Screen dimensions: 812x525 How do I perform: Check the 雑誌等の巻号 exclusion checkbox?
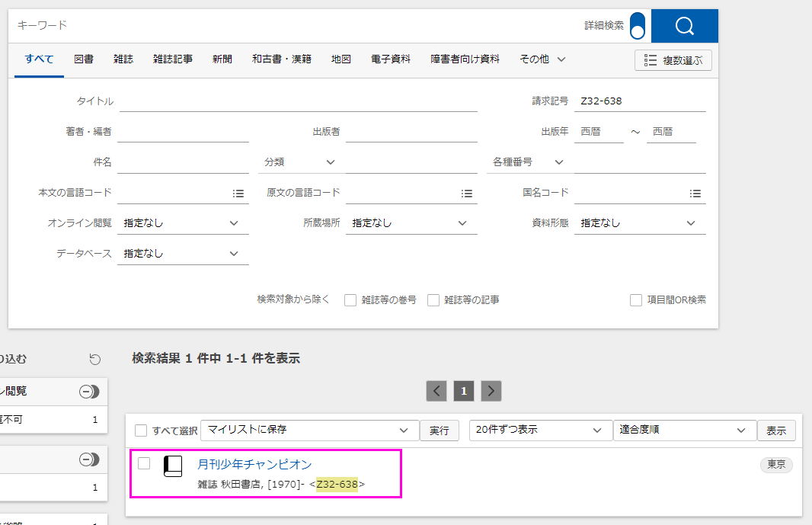point(350,300)
